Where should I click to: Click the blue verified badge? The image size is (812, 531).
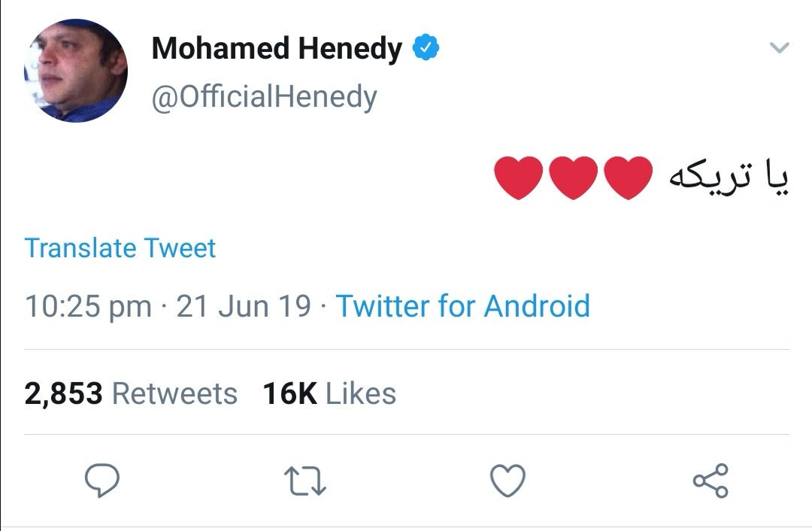tap(428, 50)
